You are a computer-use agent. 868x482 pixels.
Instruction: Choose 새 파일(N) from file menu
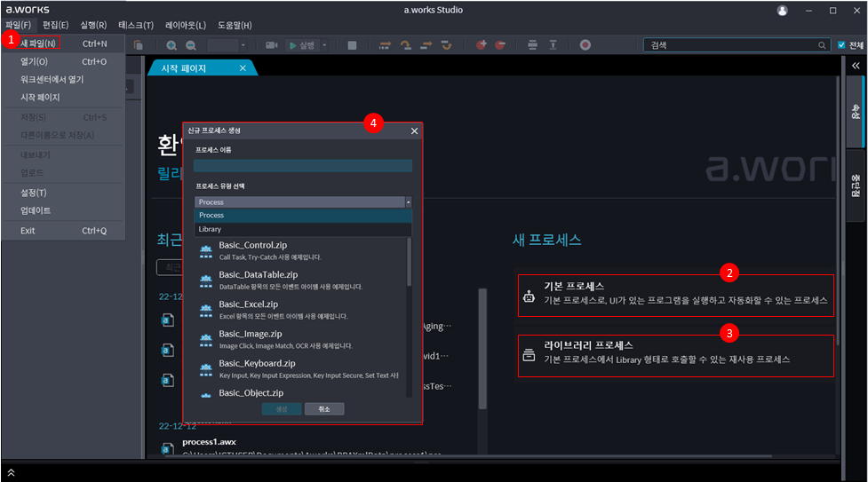(x=64, y=43)
